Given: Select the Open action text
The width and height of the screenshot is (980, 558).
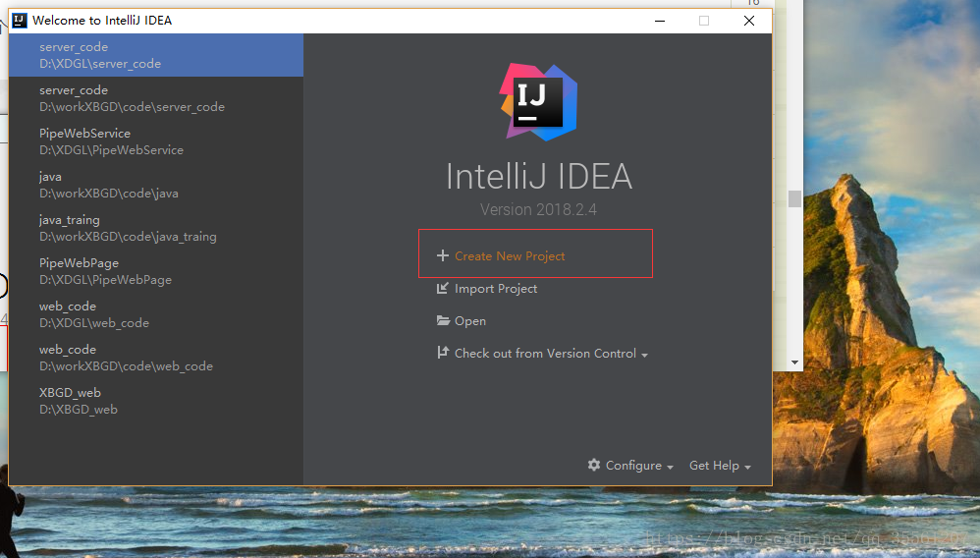Looking at the screenshot, I should (470, 321).
